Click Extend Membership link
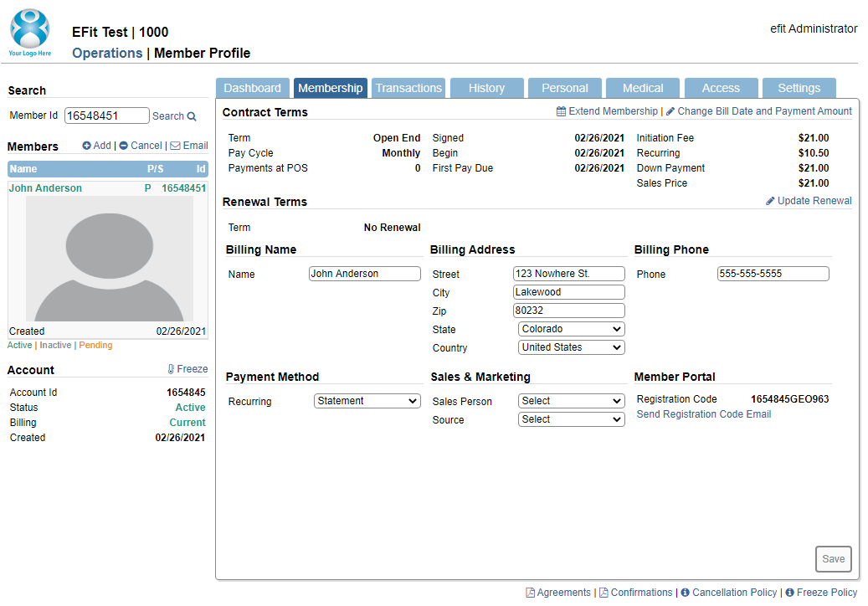This screenshot has height=606, width=868. click(x=613, y=111)
